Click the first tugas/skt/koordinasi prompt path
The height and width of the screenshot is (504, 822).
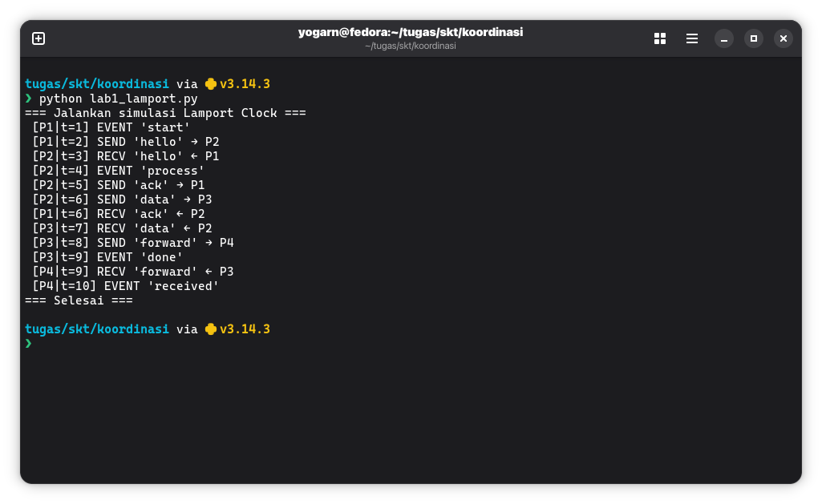pyautogui.click(x=97, y=84)
